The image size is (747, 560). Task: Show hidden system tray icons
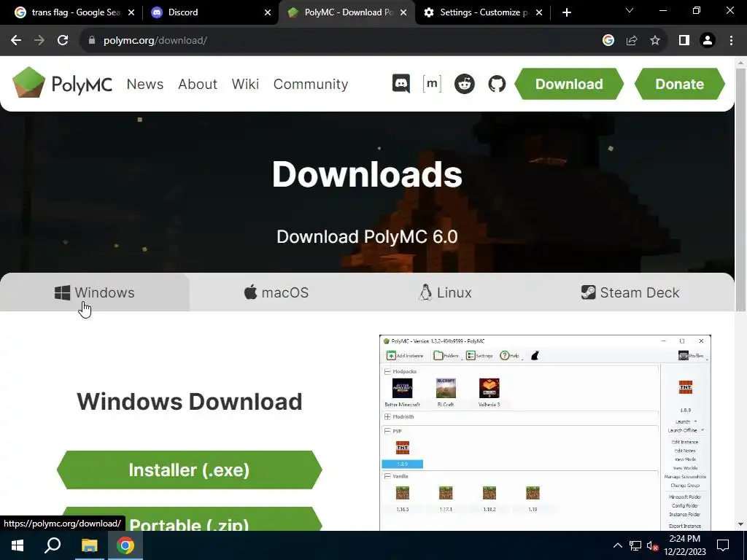617,545
